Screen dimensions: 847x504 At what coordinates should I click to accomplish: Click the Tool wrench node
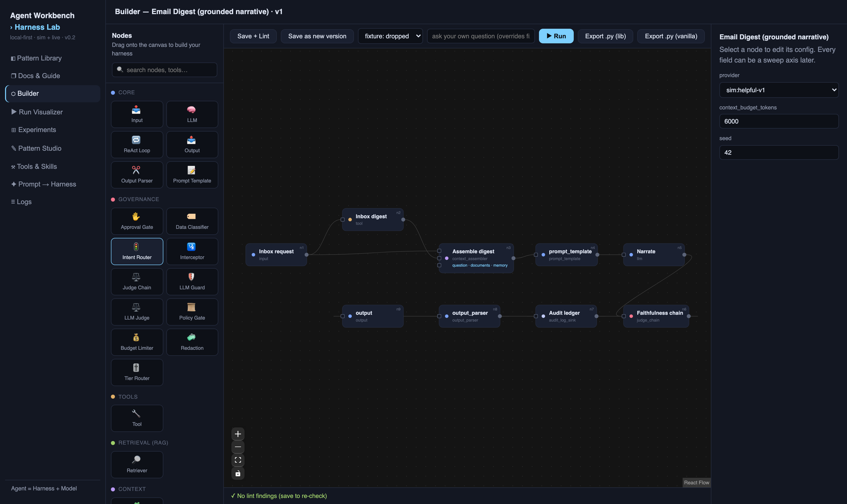coord(137,418)
